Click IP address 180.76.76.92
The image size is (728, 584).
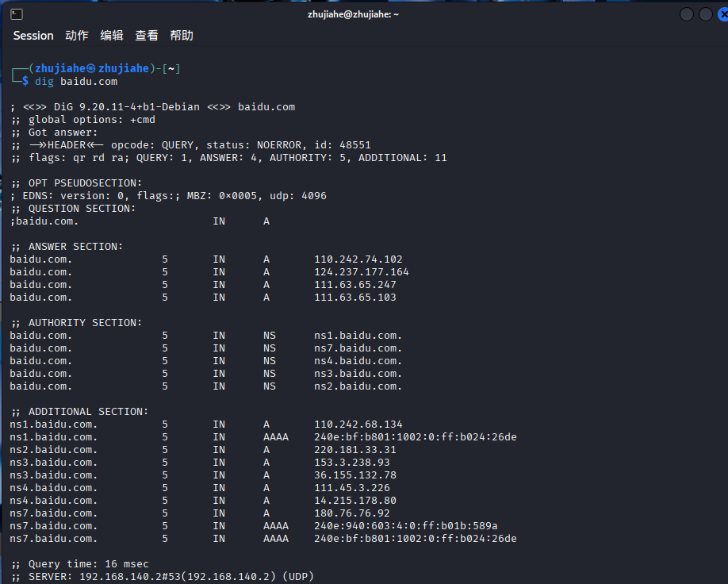(x=352, y=513)
